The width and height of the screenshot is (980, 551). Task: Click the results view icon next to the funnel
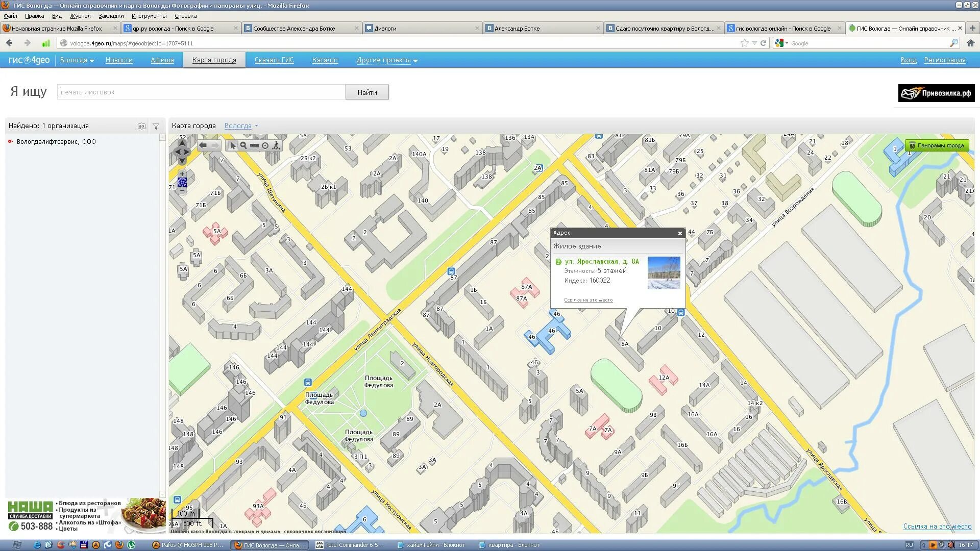pyautogui.click(x=141, y=126)
